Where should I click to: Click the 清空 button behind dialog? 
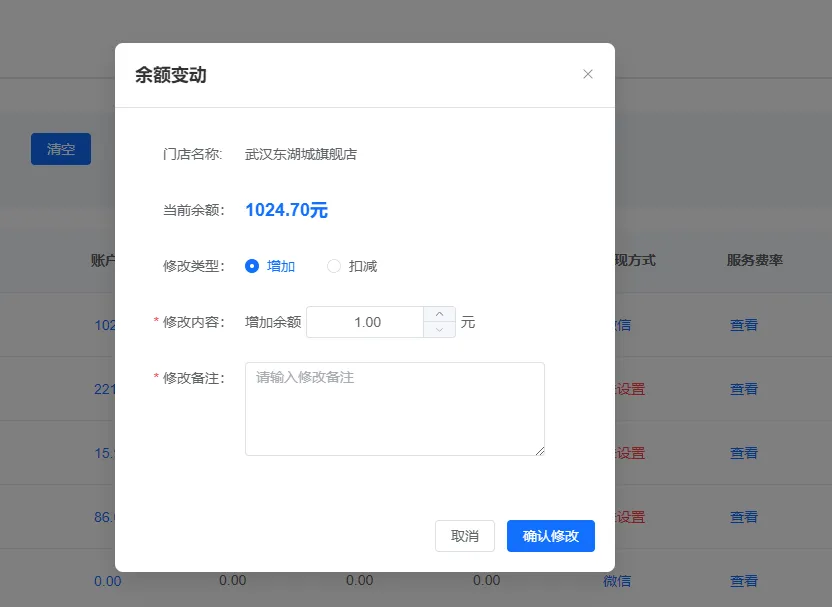click(61, 149)
